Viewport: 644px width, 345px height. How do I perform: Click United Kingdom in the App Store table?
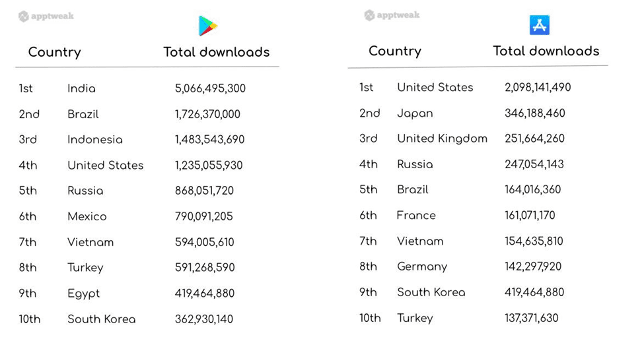point(442,139)
